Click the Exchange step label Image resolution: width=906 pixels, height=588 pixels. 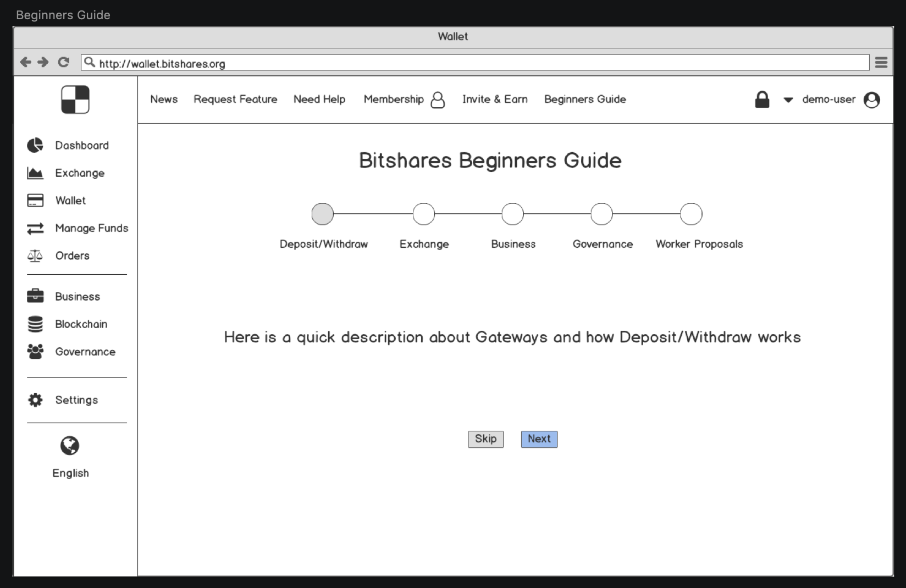tap(424, 244)
